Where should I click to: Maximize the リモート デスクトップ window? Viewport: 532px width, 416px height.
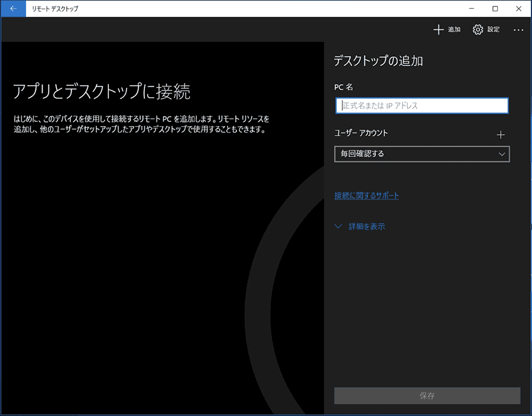click(x=495, y=9)
